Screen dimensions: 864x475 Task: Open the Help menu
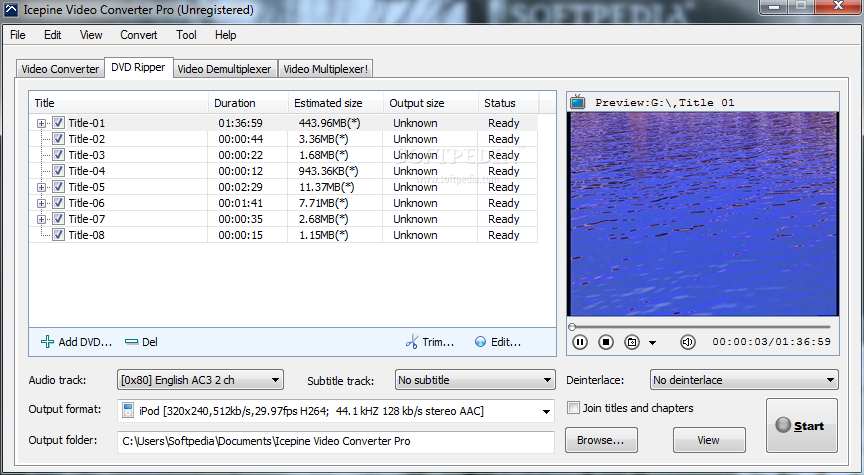pyautogui.click(x=225, y=35)
